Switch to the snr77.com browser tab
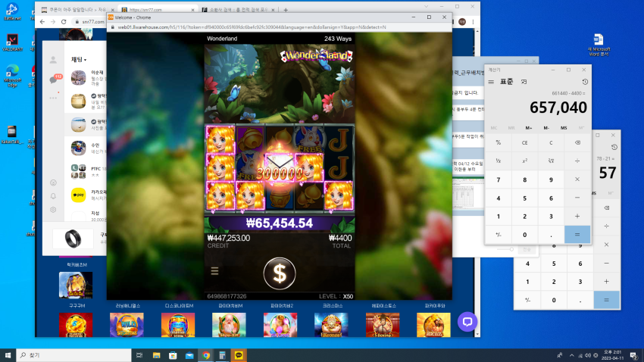Screen dimensions: 644x362 (x=158, y=9)
